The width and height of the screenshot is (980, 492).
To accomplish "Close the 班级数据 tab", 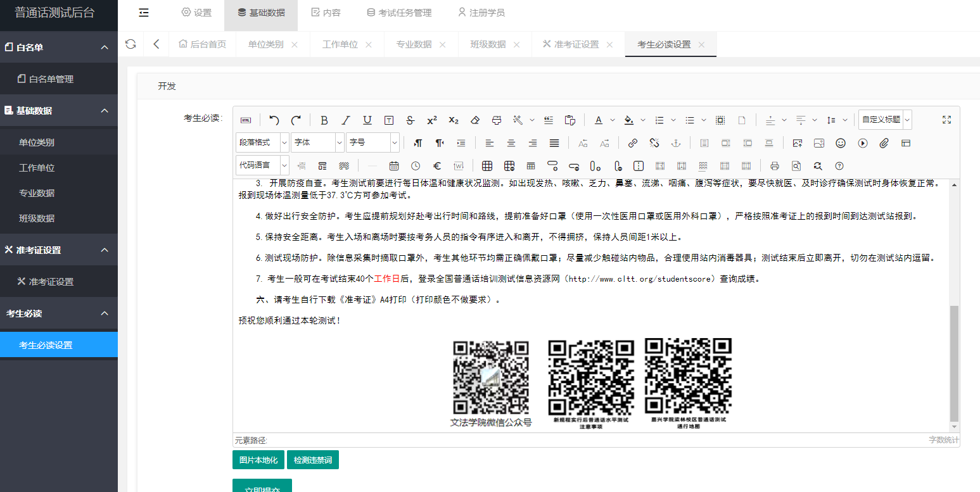I will pyautogui.click(x=516, y=45).
